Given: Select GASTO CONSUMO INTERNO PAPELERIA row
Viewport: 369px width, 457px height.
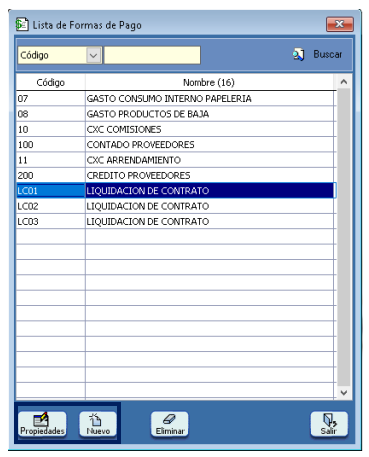Looking at the screenshot, I should [209, 99].
